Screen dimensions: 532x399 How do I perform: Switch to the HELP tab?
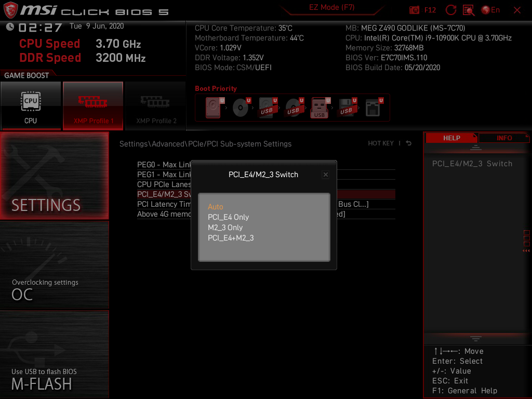coord(451,138)
